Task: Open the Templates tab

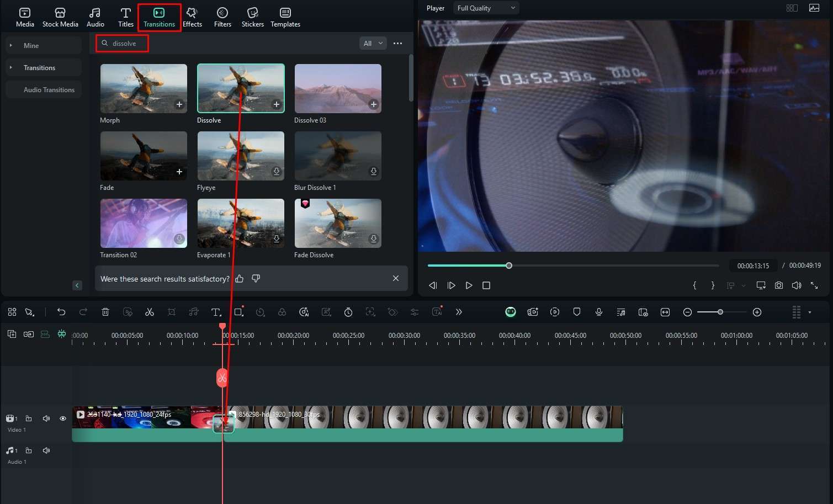Action: pos(285,17)
